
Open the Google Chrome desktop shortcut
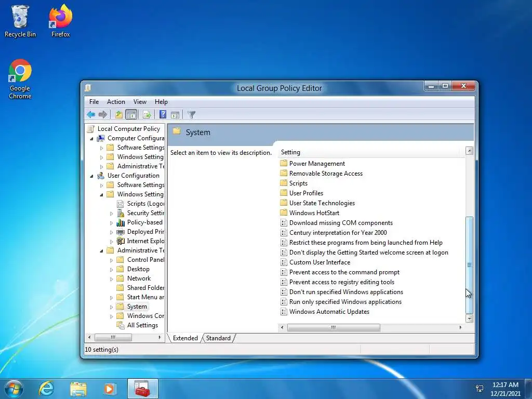coord(20,79)
